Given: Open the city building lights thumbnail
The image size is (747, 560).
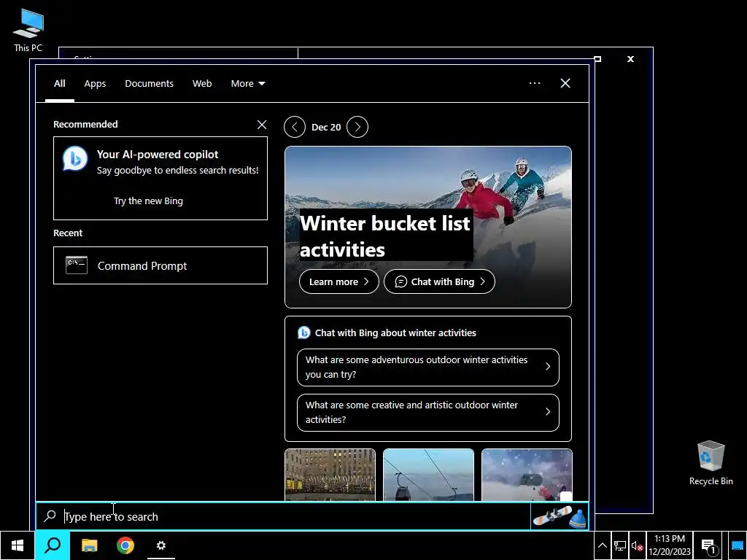Looking at the screenshot, I should pos(330,475).
